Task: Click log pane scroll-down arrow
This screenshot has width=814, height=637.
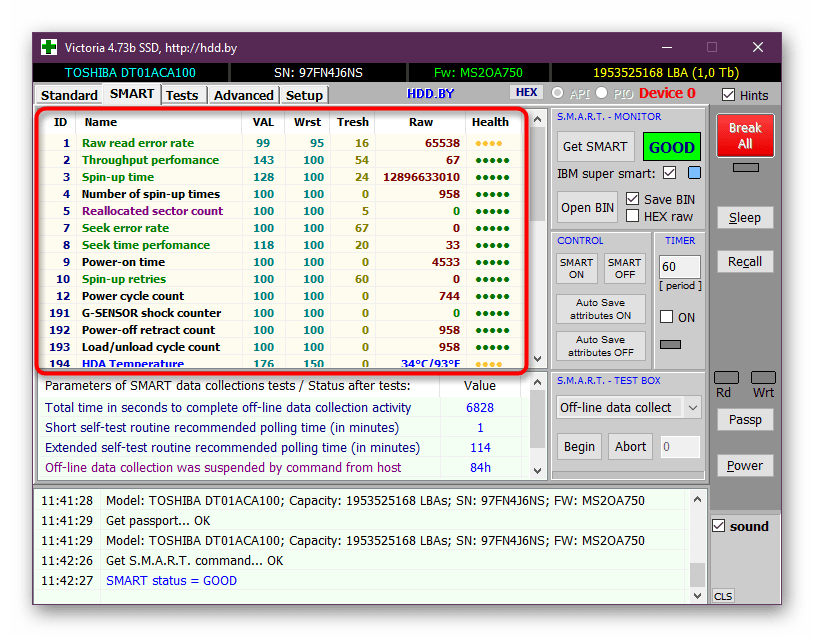Action: coord(697,595)
